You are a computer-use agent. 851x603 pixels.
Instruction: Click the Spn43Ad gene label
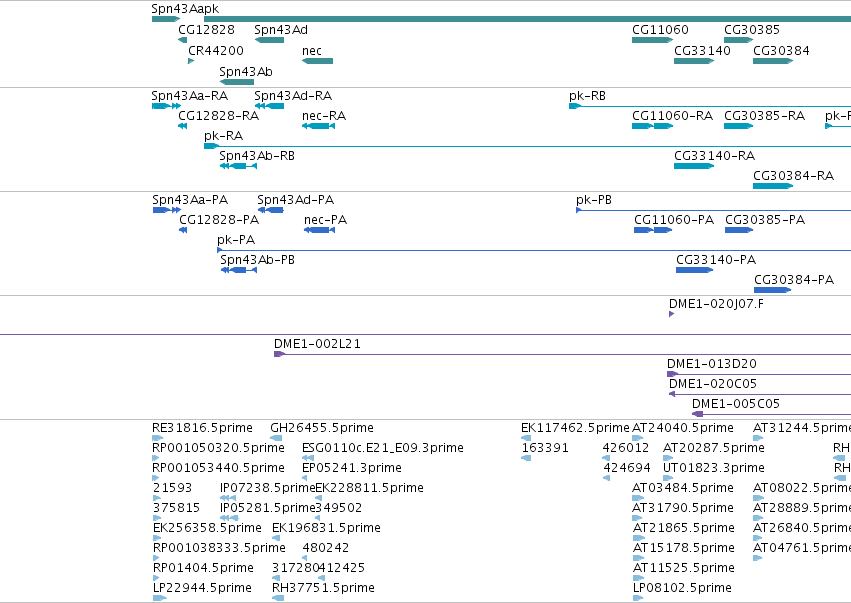point(281,29)
